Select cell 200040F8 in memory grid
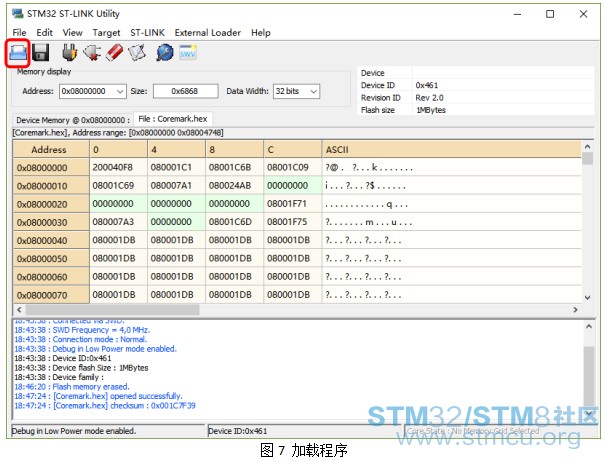 [x=118, y=168]
